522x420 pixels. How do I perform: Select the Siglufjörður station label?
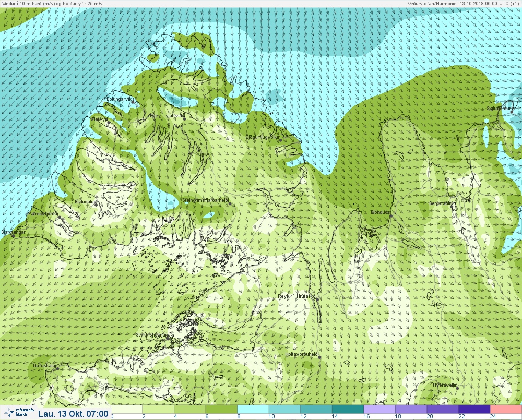pos(500,109)
